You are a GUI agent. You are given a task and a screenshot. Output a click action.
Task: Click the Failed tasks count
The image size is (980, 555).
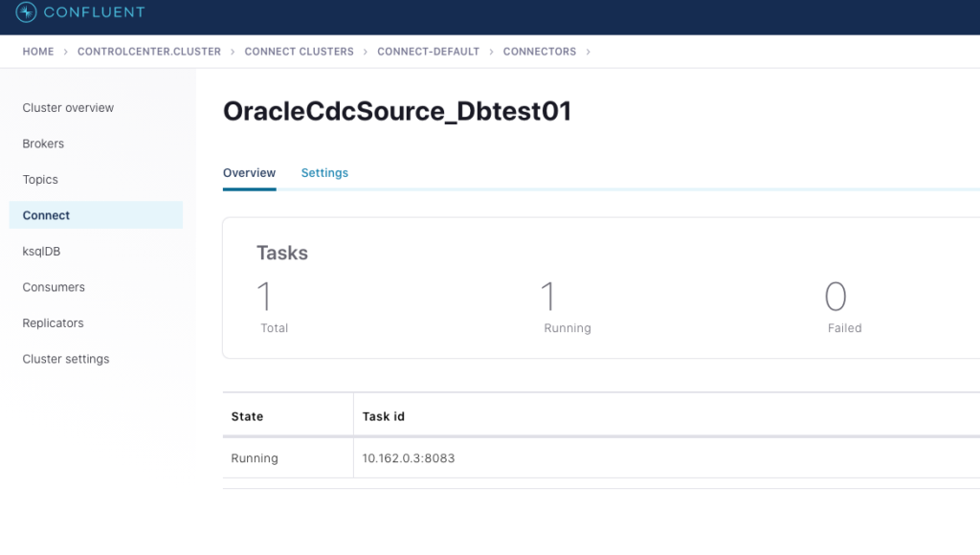coord(835,298)
